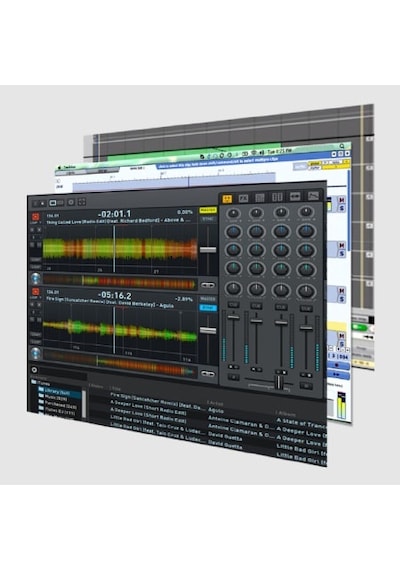Toggle CUE on the second mixer channel
Screen dimensions: 400x570
pos(256,306)
